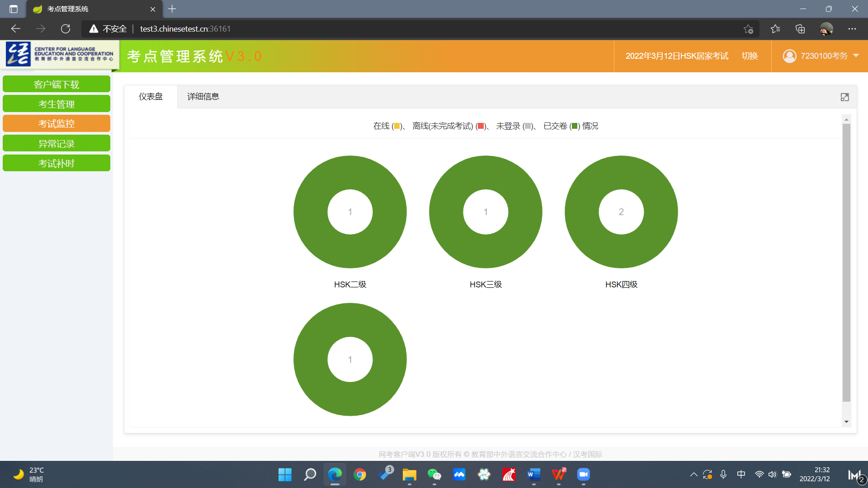Open WeChat from the taskbar

click(434, 474)
